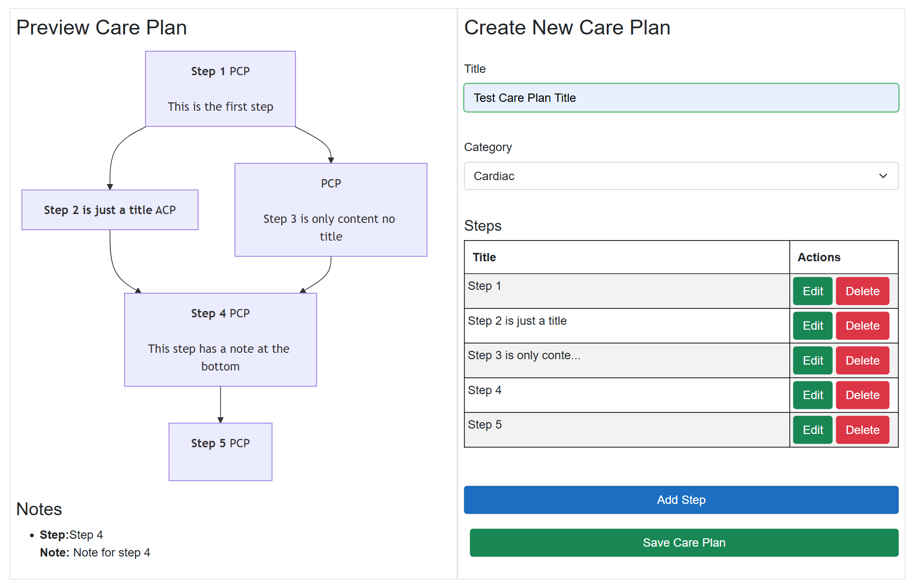The width and height of the screenshot is (913, 588).
Task: Delete Step 1 from steps table
Action: (x=862, y=291)
